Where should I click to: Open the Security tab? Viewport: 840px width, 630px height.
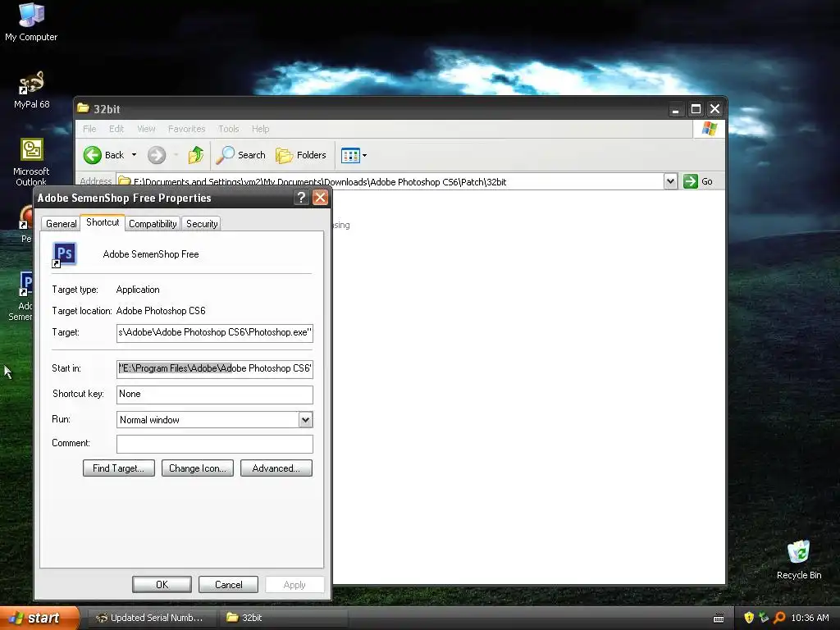click(202, 224)
